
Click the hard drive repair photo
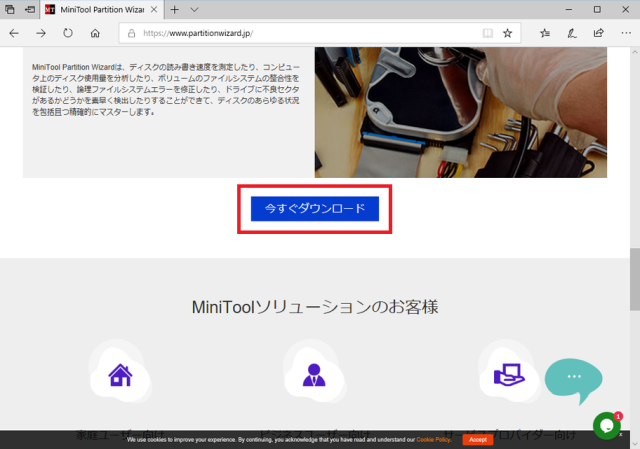click(x=461, y=112)
